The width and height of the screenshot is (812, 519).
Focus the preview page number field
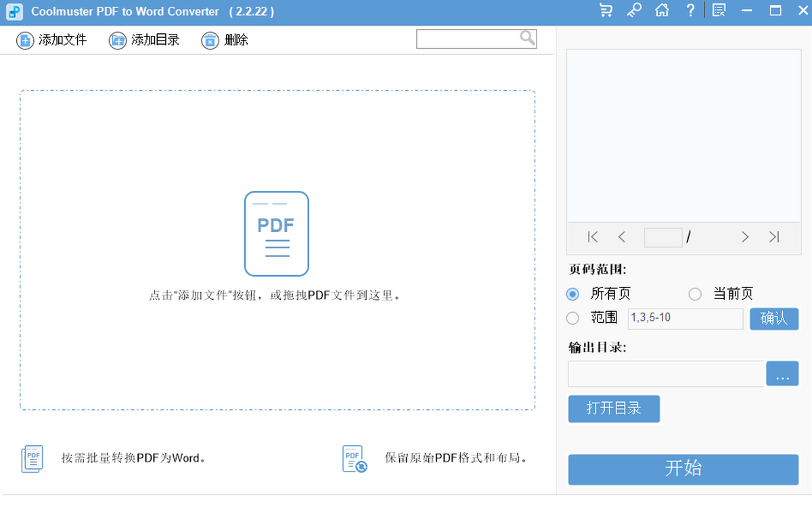[x=663, y=237]
